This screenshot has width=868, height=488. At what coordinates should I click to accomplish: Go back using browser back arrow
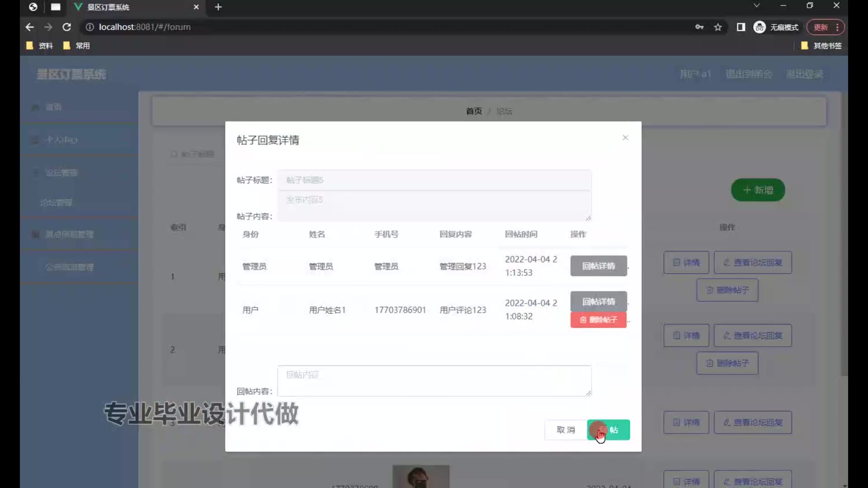tap(30, 27)
